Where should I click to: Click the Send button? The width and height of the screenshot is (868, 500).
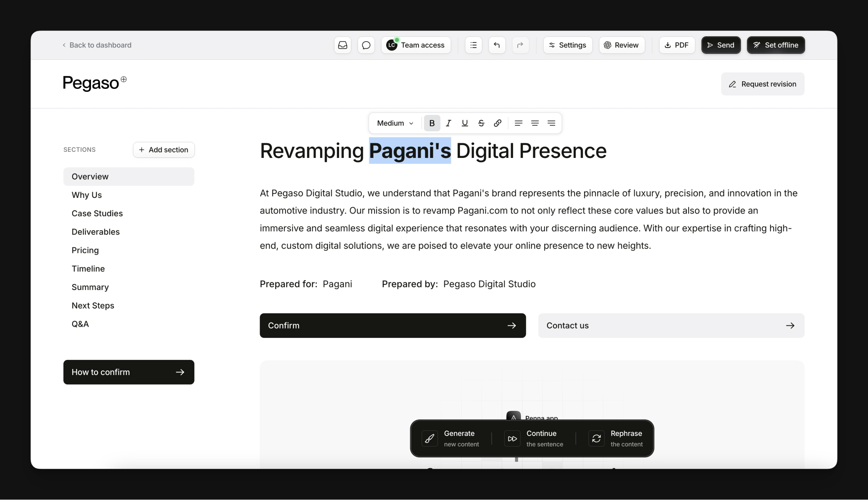coord(721,45)
